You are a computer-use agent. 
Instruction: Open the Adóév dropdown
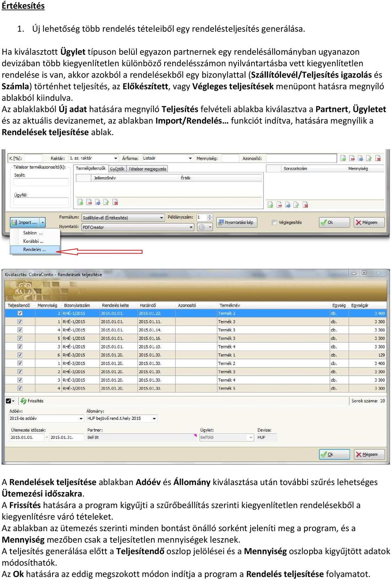point(81,419)
